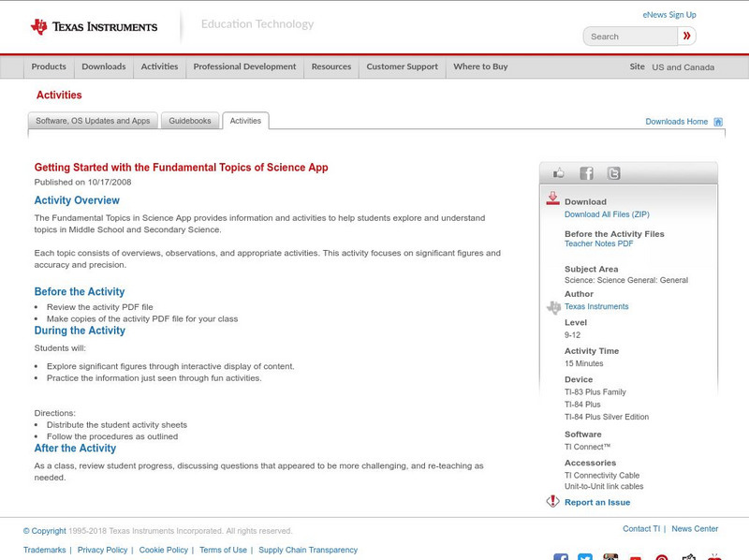Open the Downloads menu
This screenshot has width=749, height=560.
point(104,66)
